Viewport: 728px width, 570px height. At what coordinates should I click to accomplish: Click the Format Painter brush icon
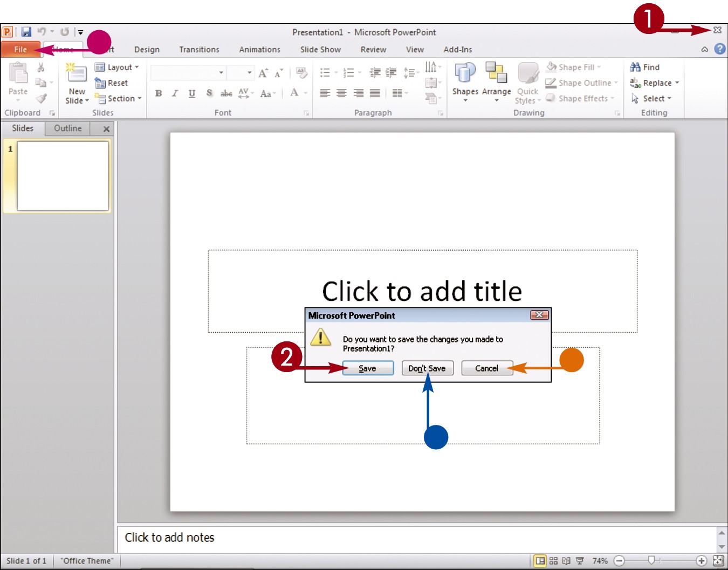[41, 98]
